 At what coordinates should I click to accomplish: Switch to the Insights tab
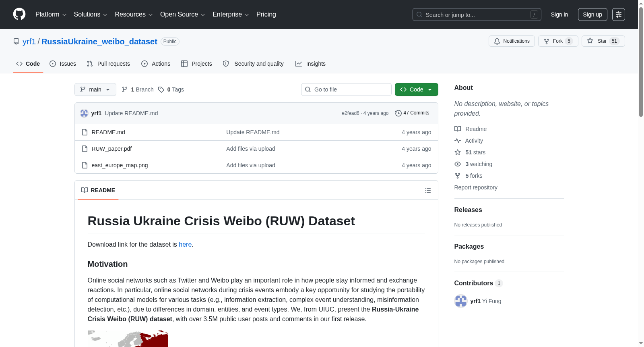point(310,64)
